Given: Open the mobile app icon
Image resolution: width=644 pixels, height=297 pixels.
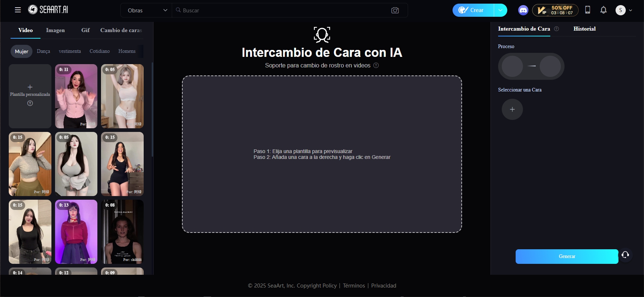Looking at the screenshot, I should click(x=587, y=10).
